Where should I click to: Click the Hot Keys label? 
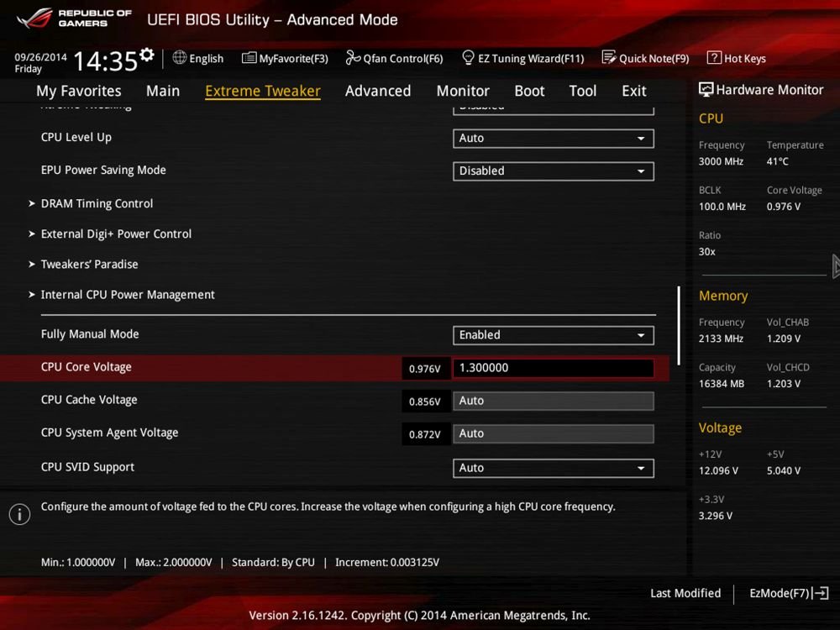745,59
